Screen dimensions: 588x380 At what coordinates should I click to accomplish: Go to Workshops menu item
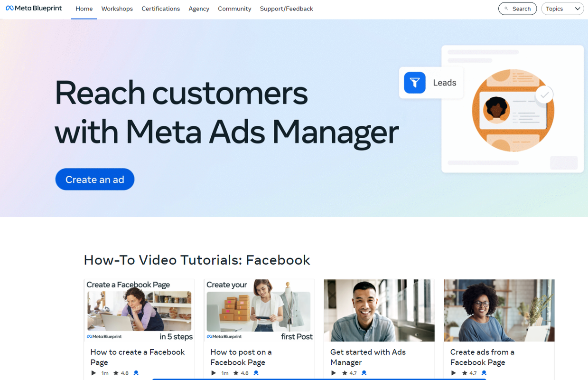coord(117,9)
